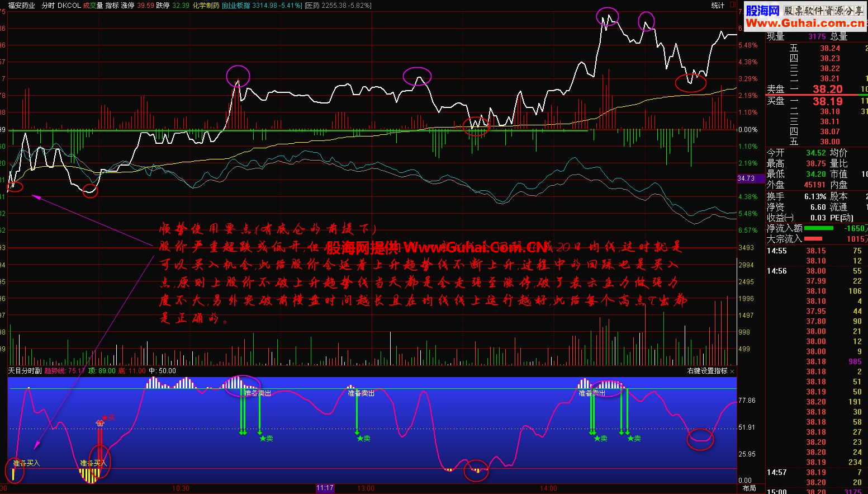Click the 均价 label
The image size is (868, 494).
tap(839, 153)
